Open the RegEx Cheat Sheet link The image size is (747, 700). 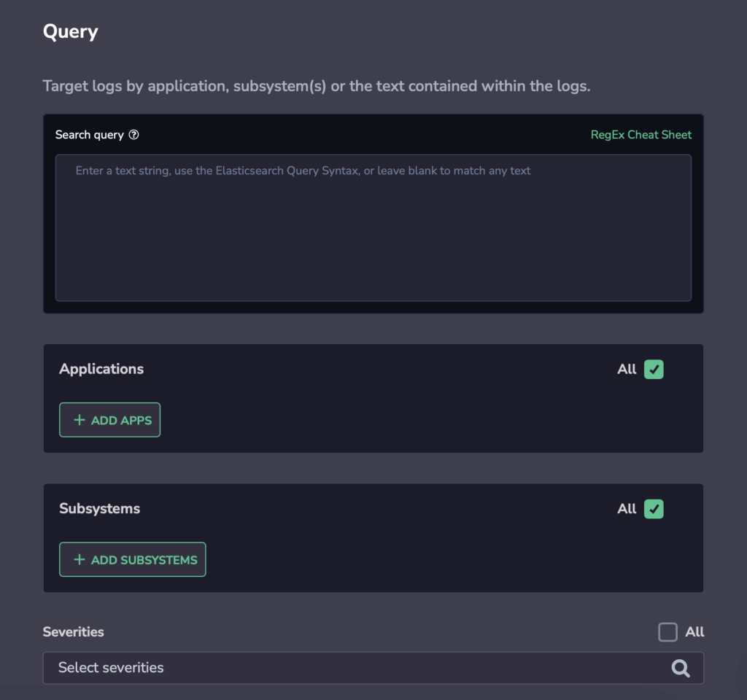click(x=640, y=135)
